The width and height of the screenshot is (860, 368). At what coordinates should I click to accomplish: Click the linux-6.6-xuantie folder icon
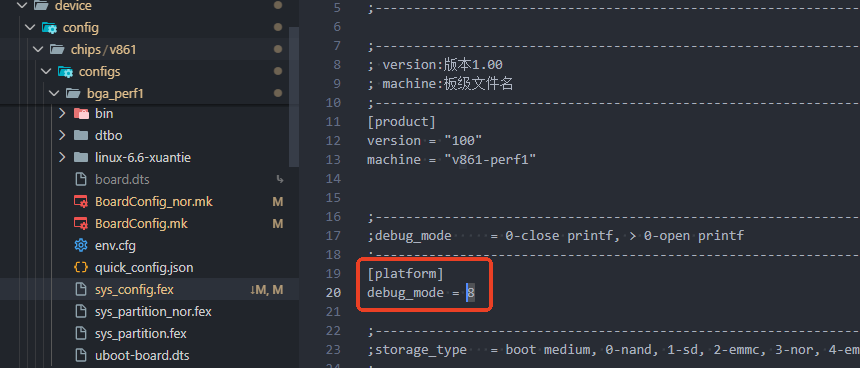pyautogui.click(x=81, y=158)
